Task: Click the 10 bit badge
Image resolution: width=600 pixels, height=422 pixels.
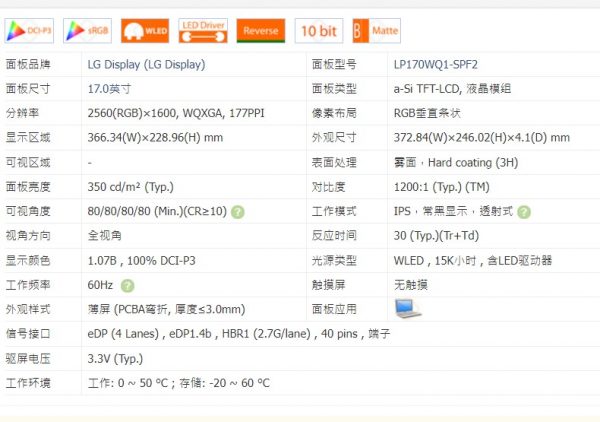Action: (319, 31)
